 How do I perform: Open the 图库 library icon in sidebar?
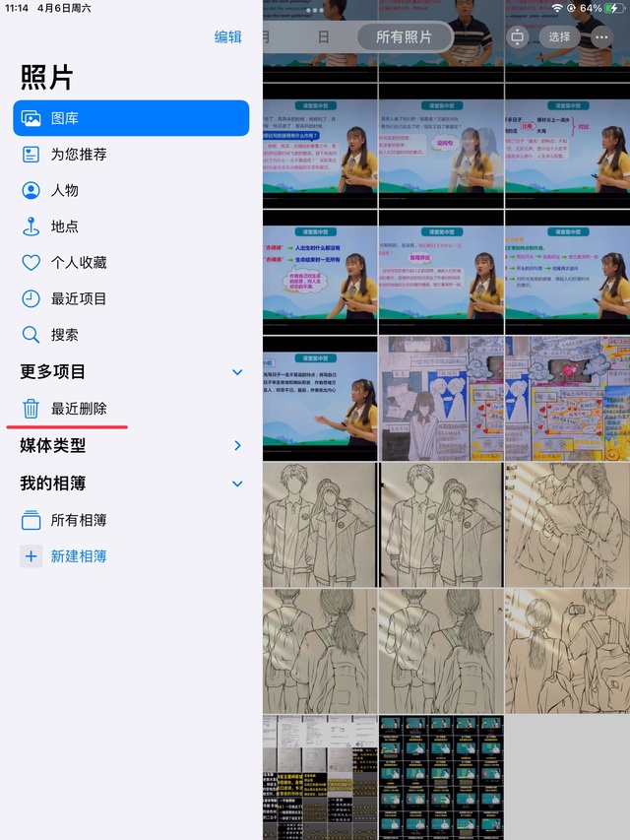tap(31, 118)
